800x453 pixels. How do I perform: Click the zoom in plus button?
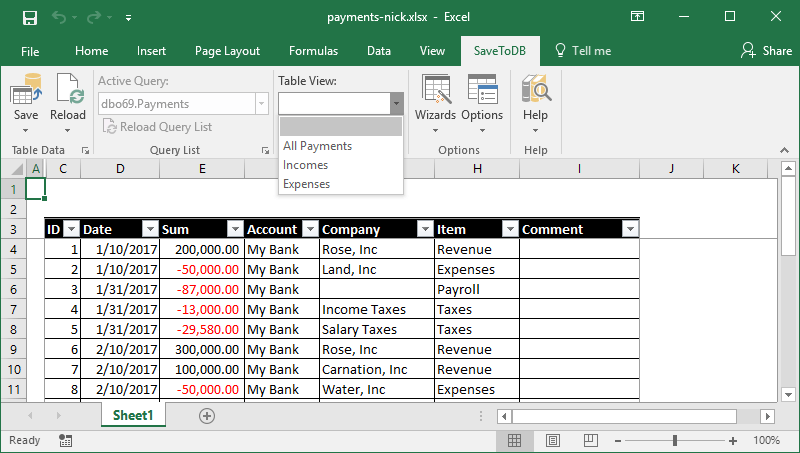tap(733, 441)
